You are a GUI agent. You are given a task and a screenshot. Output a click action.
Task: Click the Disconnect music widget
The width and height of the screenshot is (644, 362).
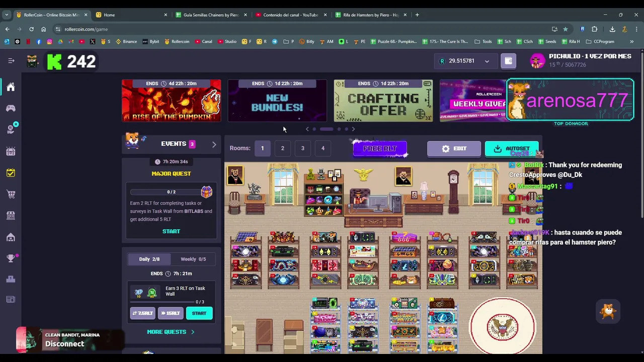pos(69,340)
